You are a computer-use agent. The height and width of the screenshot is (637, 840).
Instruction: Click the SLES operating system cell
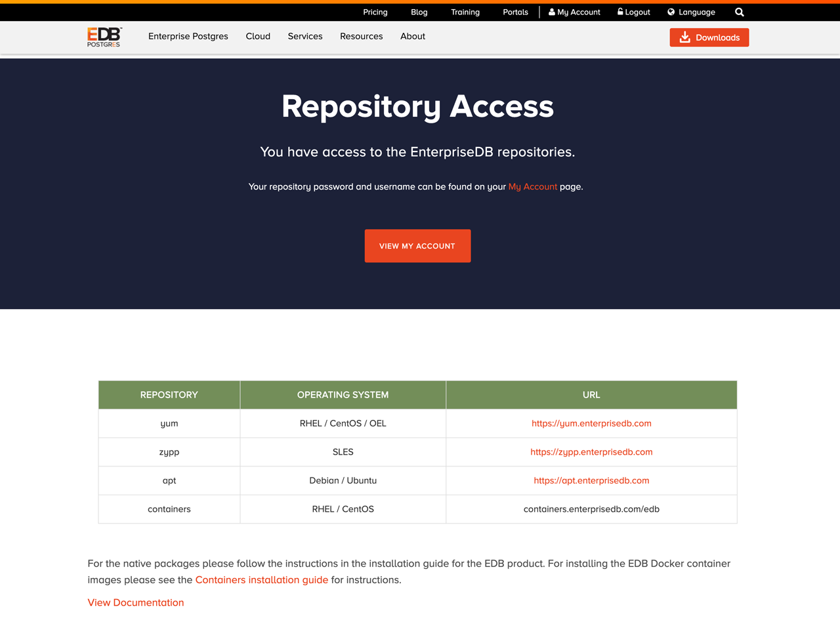pyautogui.click(x=343, y=452)
